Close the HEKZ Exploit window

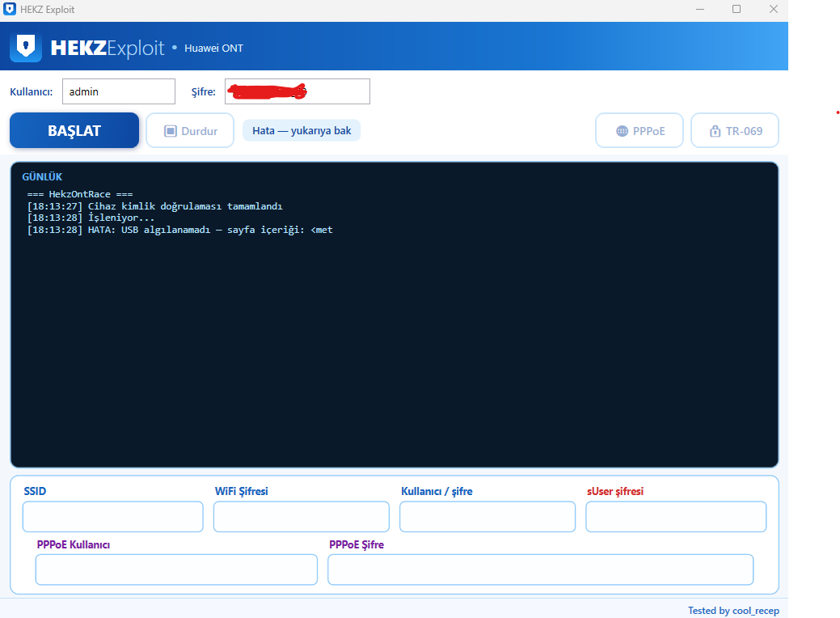click(x=774, y=9)
